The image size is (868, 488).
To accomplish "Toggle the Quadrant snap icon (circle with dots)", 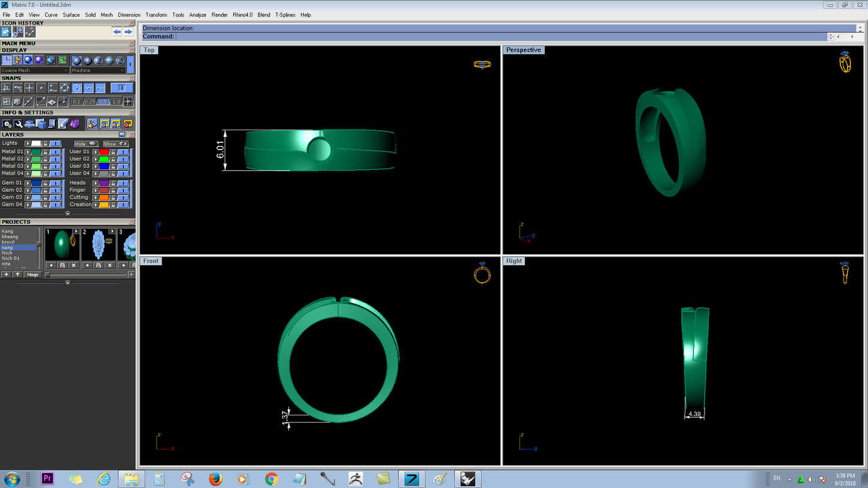I will [65, 88].
